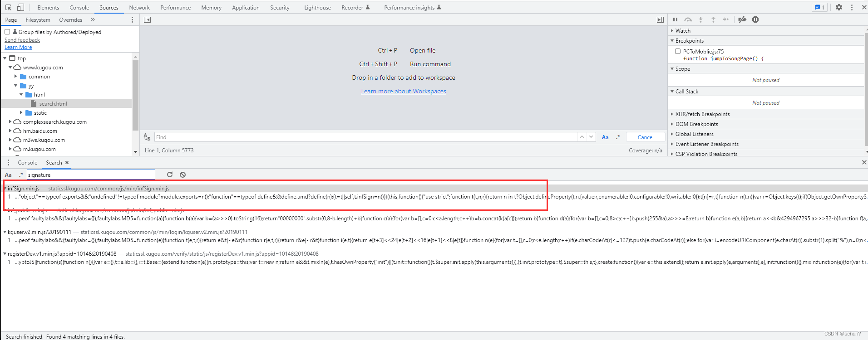Expand the common folder
The image size is (868, 340).
click(x=15, y=76)
